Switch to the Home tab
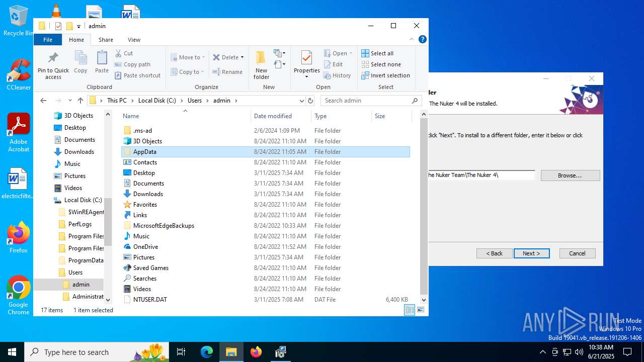The image size is (644, 362). click(76, 40)
